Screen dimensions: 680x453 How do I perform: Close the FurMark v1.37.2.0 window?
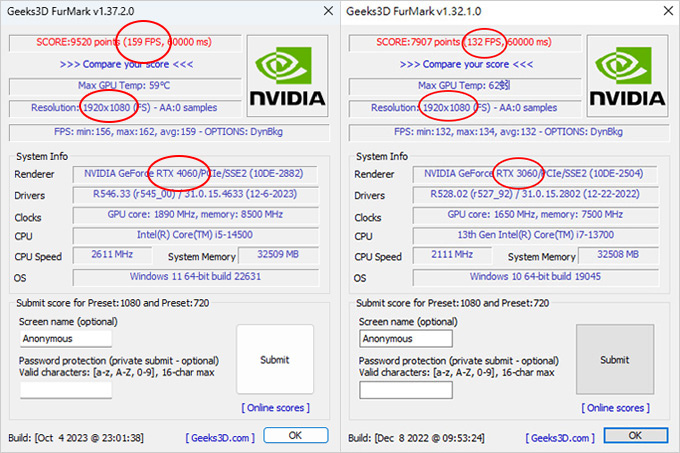point(328,11)
